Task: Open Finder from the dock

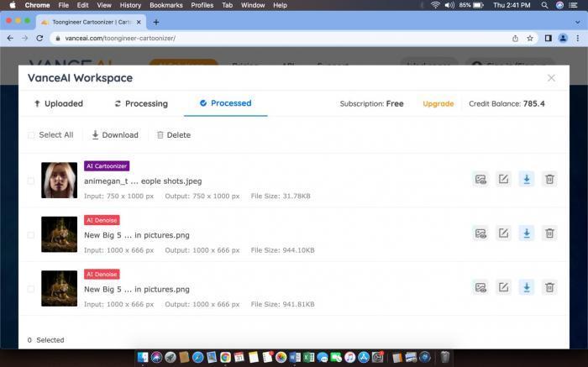Action: pyautogui.click(x=143, y=357)
